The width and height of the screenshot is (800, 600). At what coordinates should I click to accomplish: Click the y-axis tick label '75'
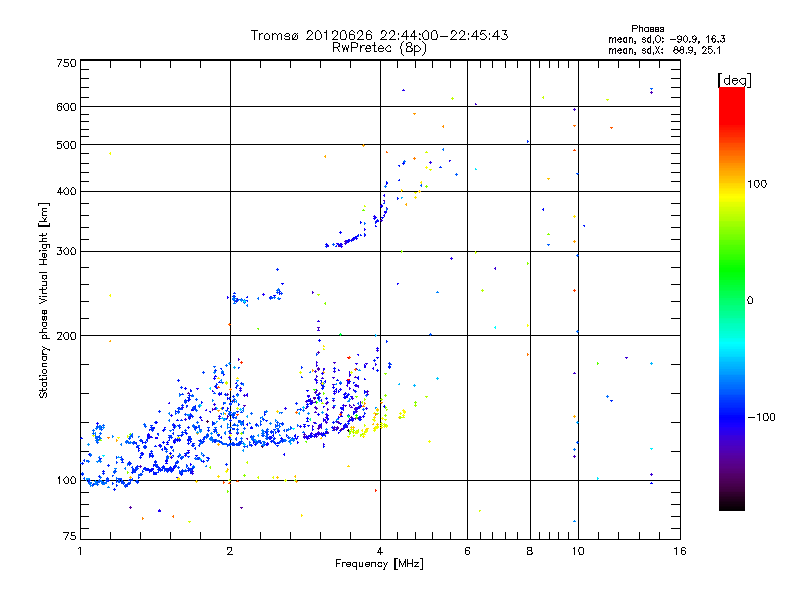tap(70, 536)
